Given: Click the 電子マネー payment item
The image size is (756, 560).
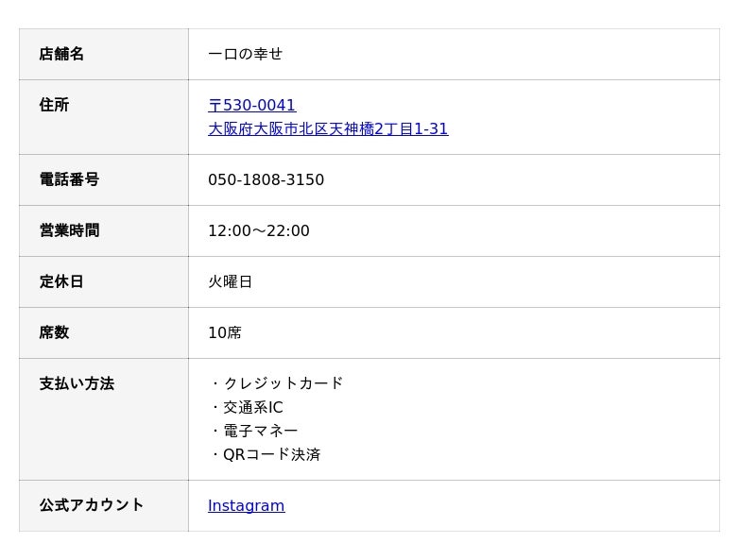Looking at the screenshot, I should coord(260,431).
